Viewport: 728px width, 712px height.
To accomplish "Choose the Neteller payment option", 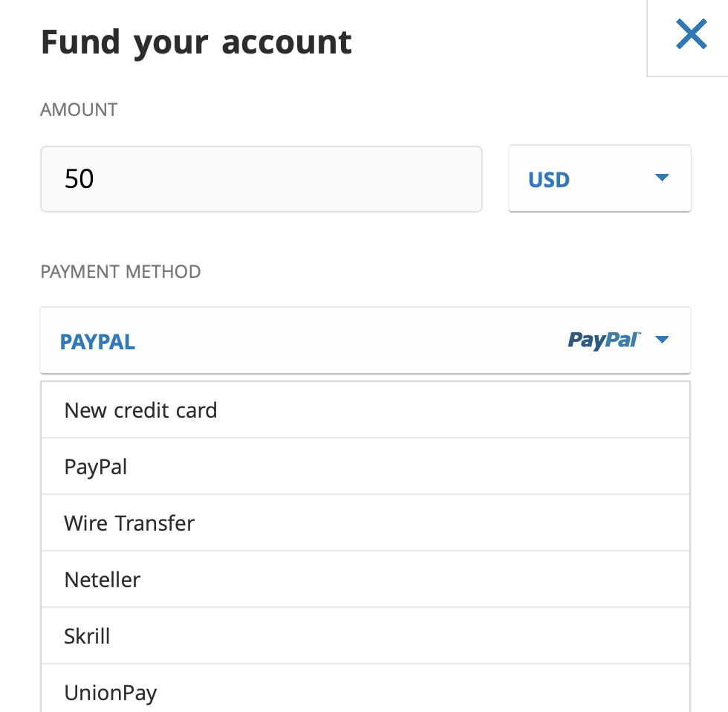I will click(x=365, y=579).
